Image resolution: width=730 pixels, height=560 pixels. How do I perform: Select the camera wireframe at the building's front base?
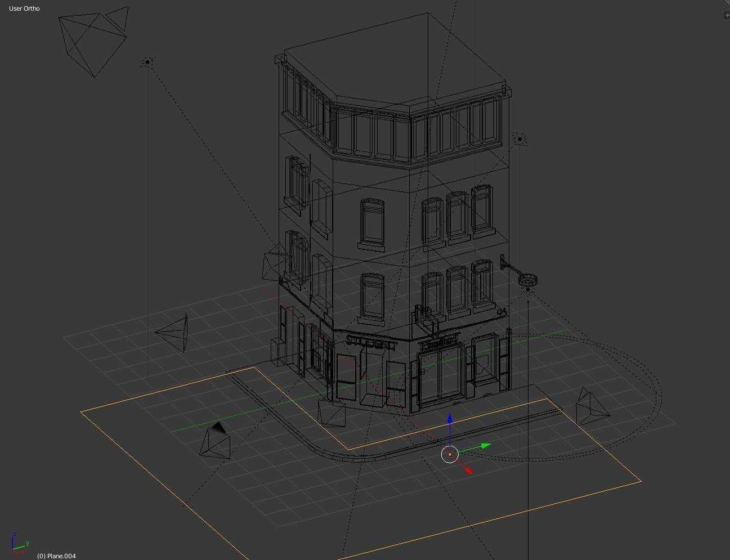point(332,413)
